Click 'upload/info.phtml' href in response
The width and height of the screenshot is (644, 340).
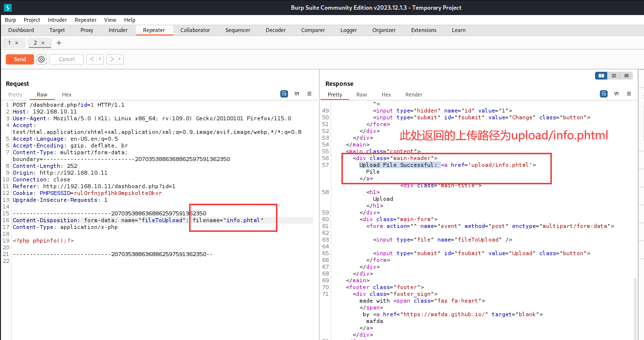[501, 165]
